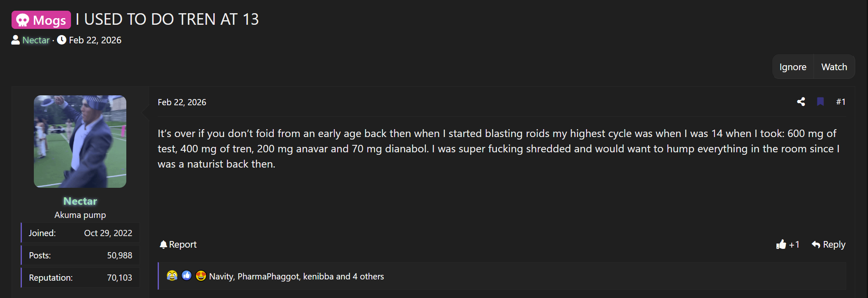Screen dimensions: 868x298
Task: Open Navity's profile
Action: click(220, 276)
